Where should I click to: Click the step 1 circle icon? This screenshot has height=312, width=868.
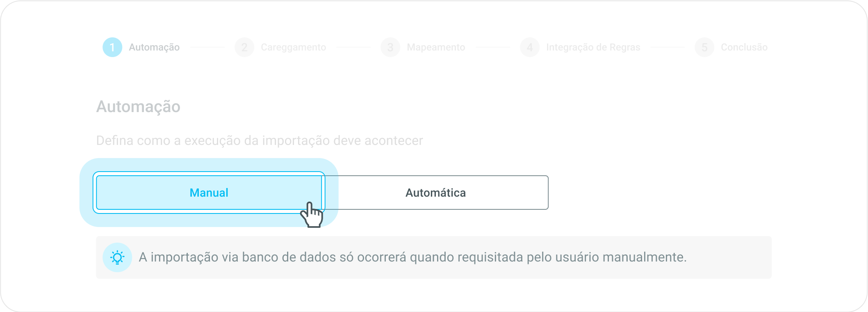click(x=112, y=47)
